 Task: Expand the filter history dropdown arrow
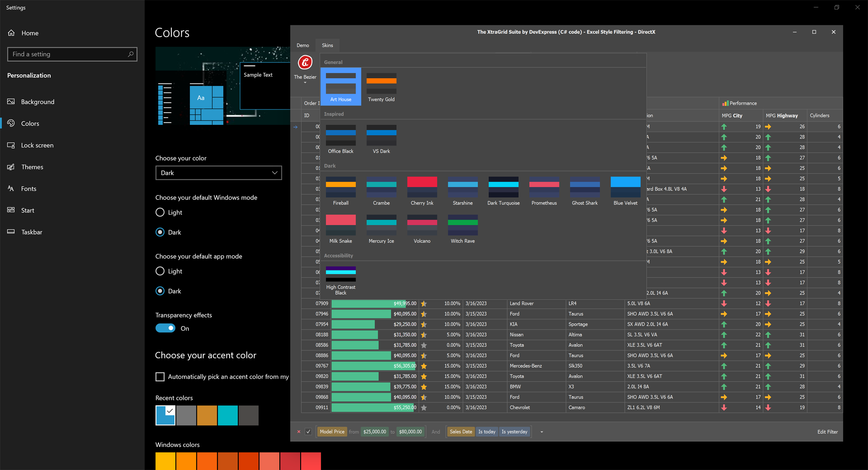click(x=542, y=432)
